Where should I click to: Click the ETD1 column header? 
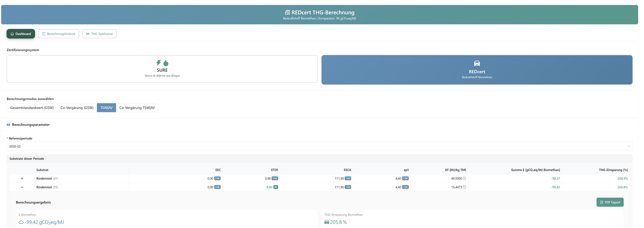pos(275,170)
